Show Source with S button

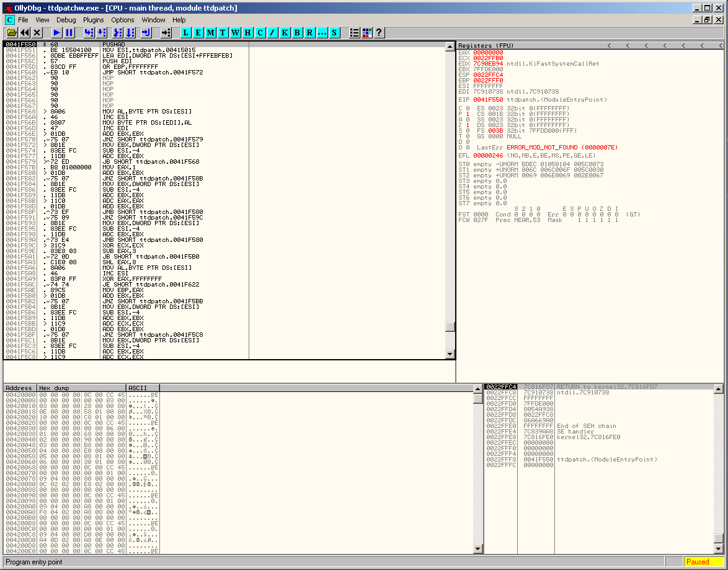[334, 32]
